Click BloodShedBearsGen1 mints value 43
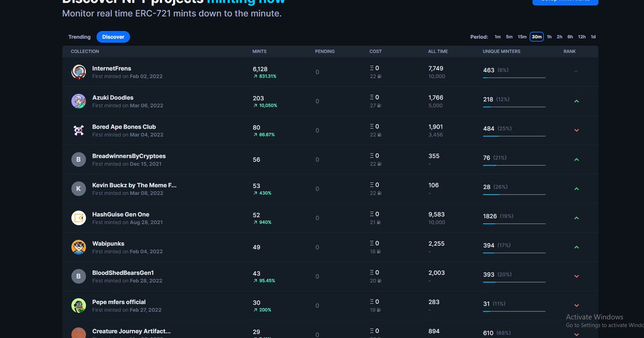The width and height of the screenshot is (644, 338). click(x=257, y=273)
